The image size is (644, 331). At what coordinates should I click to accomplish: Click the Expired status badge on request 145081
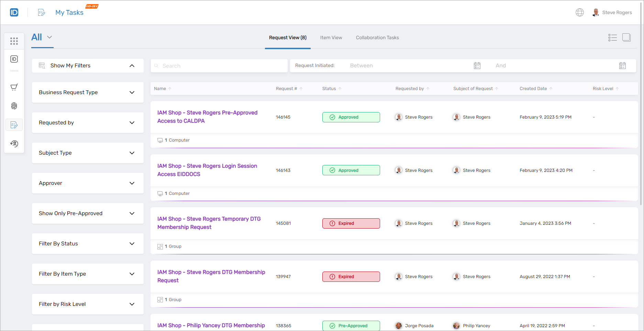tap(351, 223)
